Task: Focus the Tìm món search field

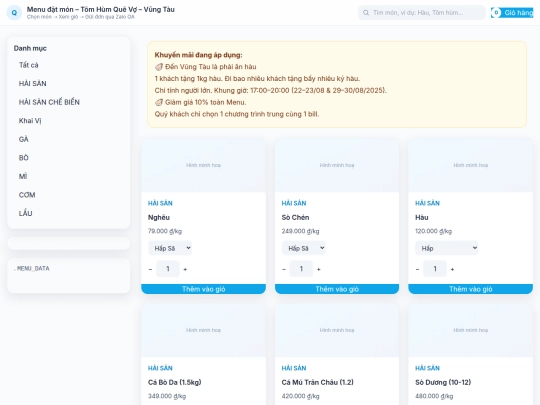Action: (422, 13)
